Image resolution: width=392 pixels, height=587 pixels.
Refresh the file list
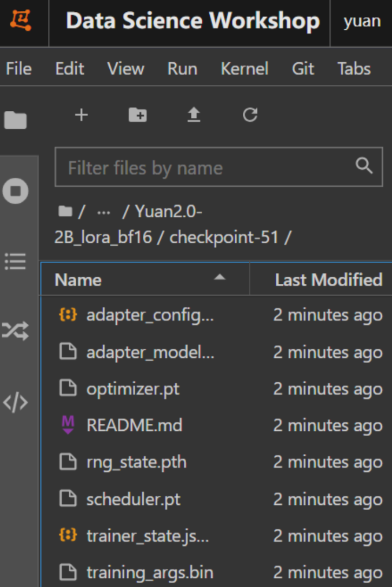[250, 115]
